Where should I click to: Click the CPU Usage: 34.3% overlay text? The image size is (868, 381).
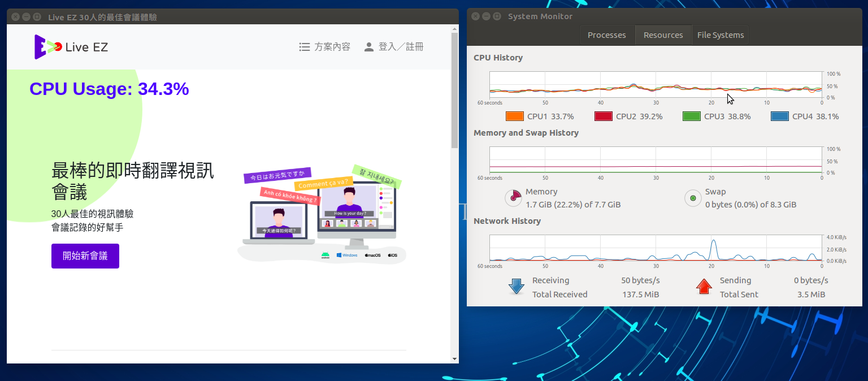[x=109, y=89]
